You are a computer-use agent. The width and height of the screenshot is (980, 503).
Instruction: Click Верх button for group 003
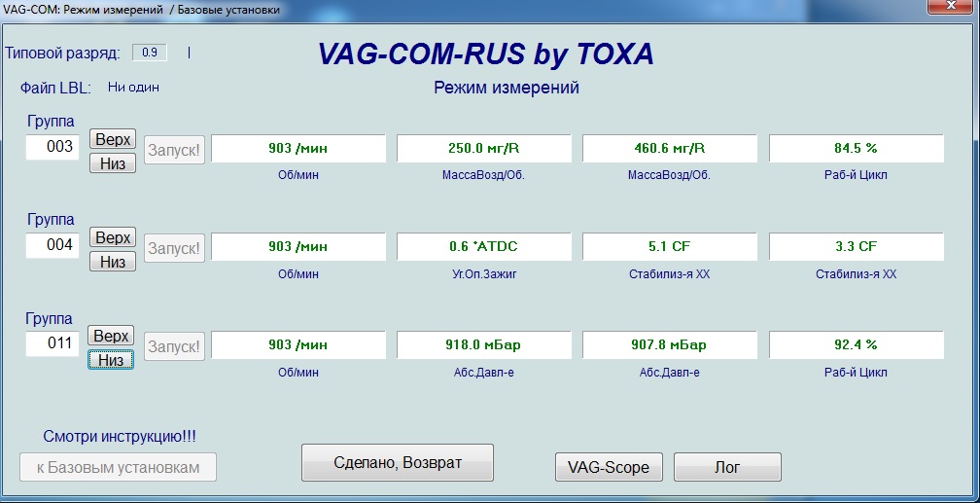(112, 139)
